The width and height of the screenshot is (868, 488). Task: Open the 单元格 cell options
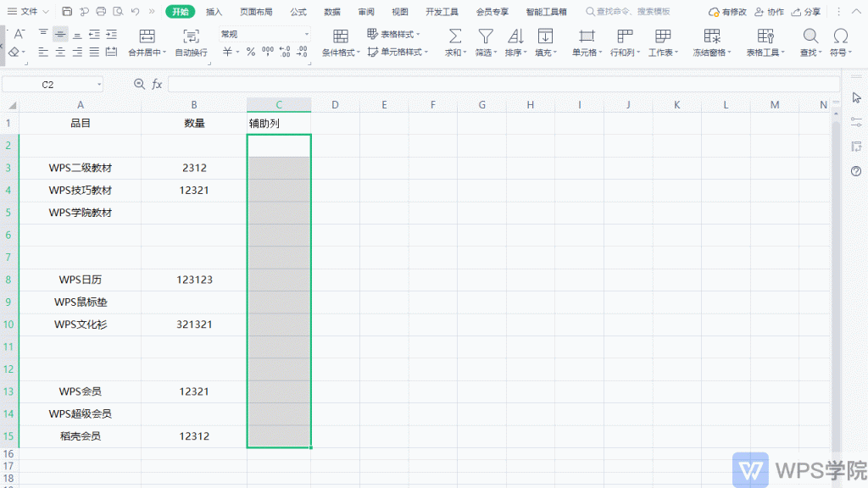coord(587,43)
